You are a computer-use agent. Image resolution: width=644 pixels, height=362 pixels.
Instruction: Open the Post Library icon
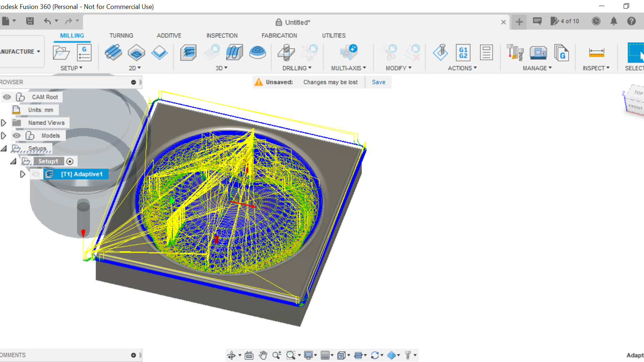(561, 52)
